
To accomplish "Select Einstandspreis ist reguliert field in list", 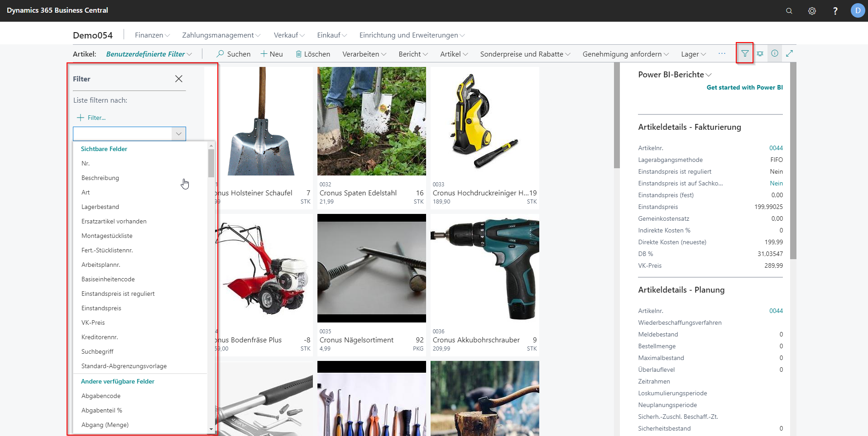I will [141, 294].
